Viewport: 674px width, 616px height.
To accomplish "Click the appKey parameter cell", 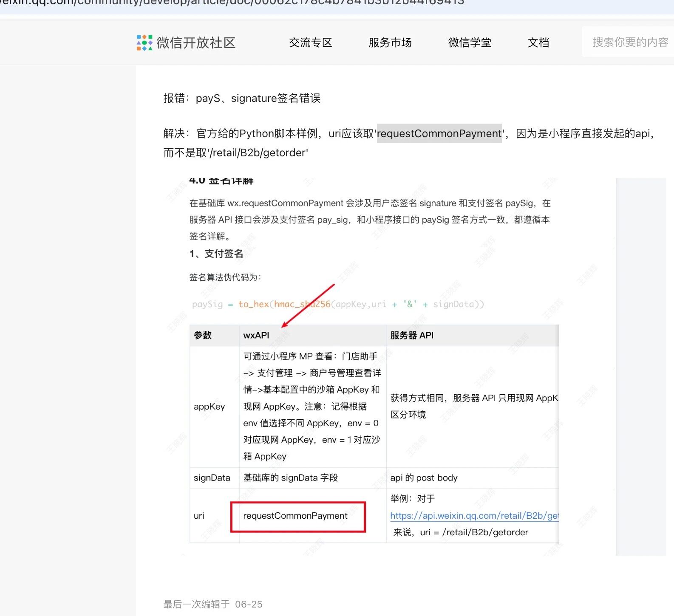I will (x=215, y=407).
